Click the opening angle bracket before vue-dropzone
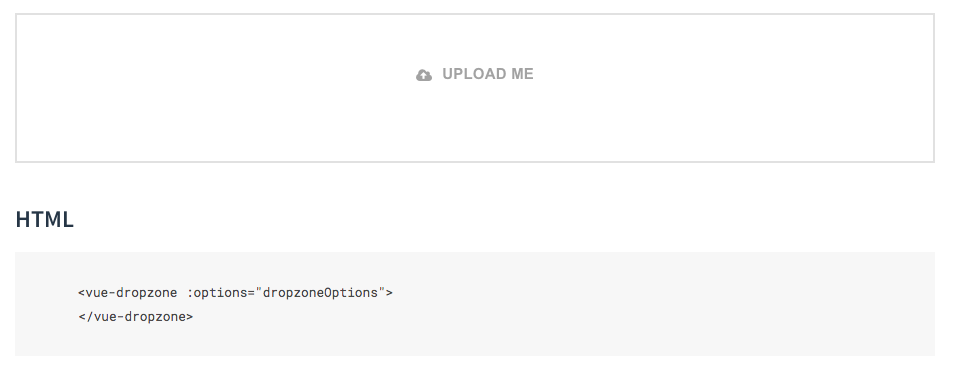971x380 pixels. tap(82, 293)
